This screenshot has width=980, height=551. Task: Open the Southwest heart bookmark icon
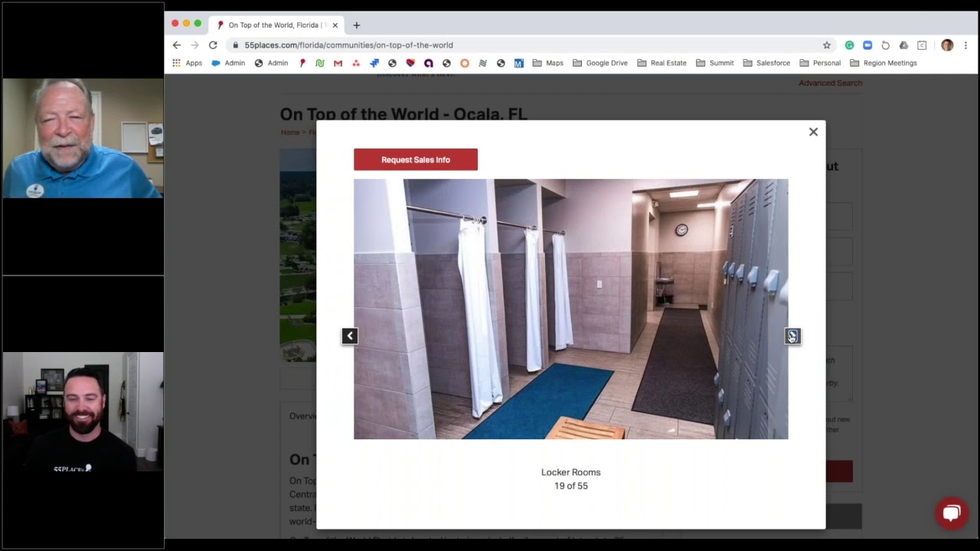point(410,63)
